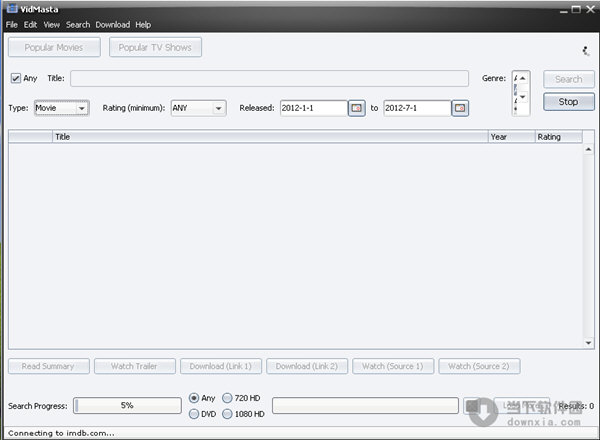The image size is (600, 440).
Task: Open the Edit menu
Action: (x=30, y=25)
